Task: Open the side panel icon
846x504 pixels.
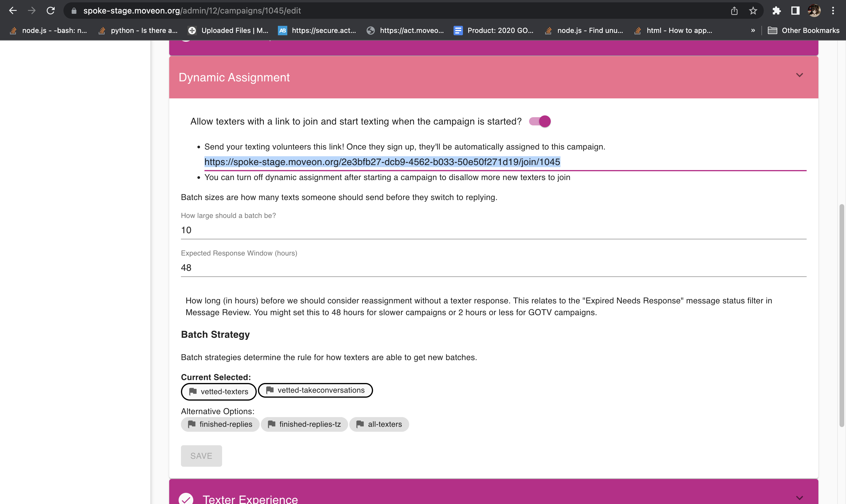Action: point(795,11)
